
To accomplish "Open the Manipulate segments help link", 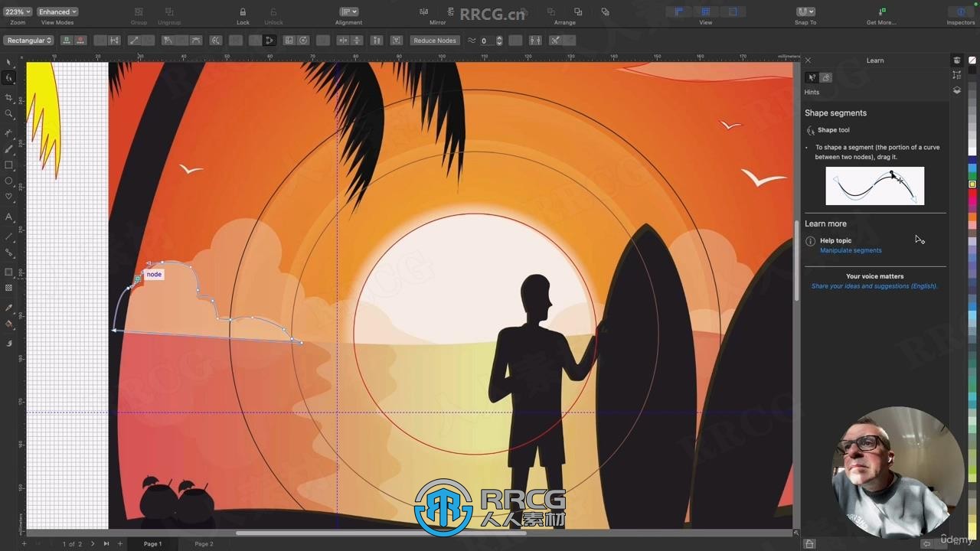I will (851, 250).
